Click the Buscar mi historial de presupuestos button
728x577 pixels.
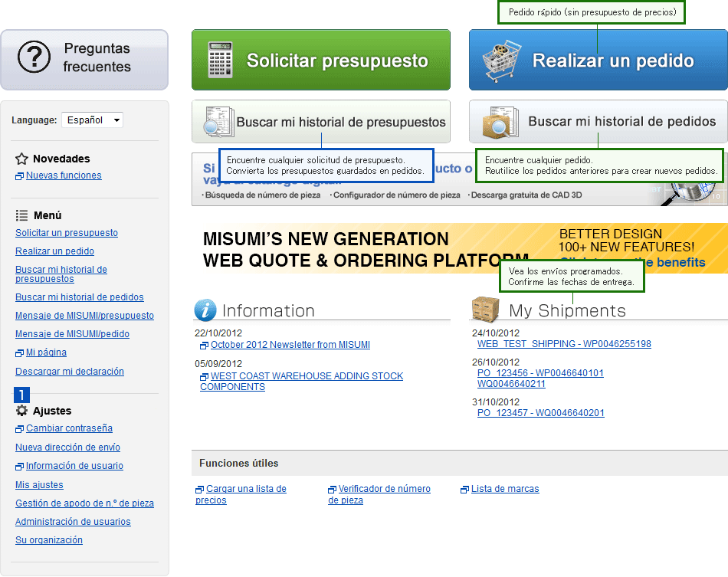(x=321, y=122)
